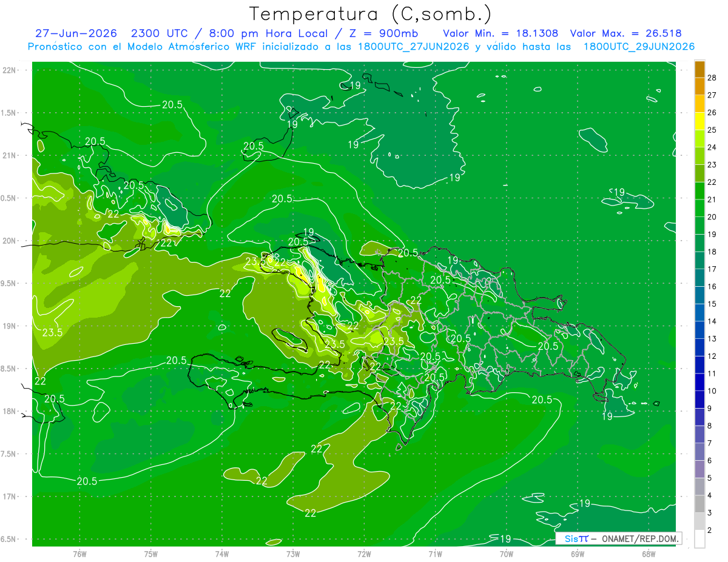Image resolution: width=728 pixels, height=562 pixels.
Task: Click the '2' colorbar label
Action: pyautogui.click(x=710, y=530)
